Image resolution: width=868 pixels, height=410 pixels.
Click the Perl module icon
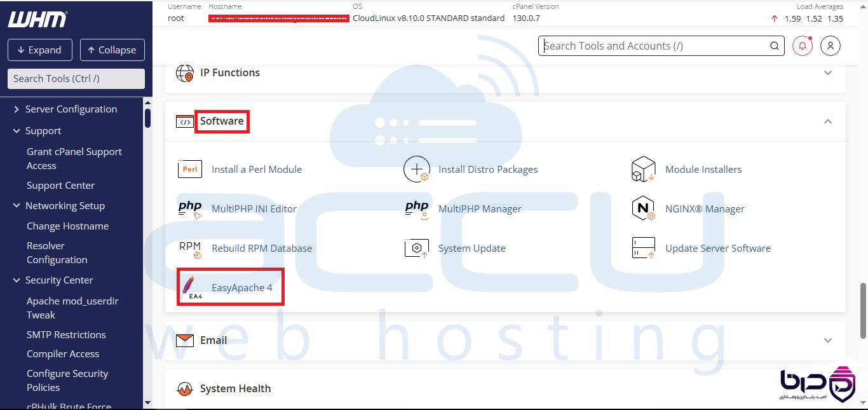pyautogui.click(x=190, y=169)
